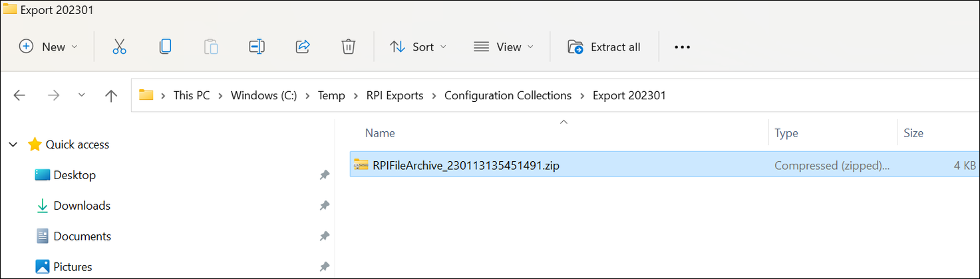The width and height of the screenshot is (980, 279).
Task: Navigate to RPI Exports in breadcrumb
Action: point(395,95)
